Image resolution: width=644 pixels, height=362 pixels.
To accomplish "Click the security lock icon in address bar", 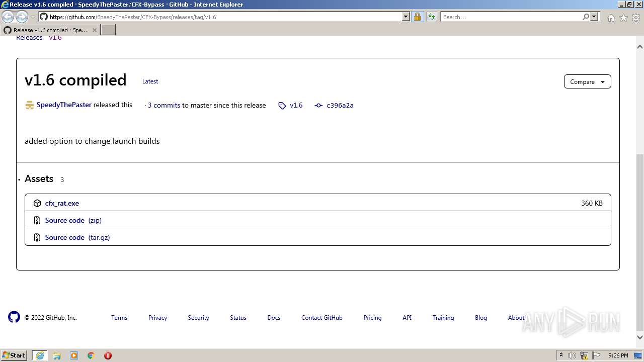I will pyautogui.click(x=417, y=17).
